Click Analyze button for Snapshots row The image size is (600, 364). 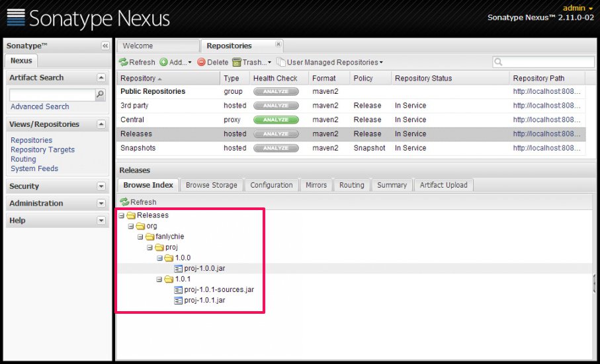coord(276,148)
